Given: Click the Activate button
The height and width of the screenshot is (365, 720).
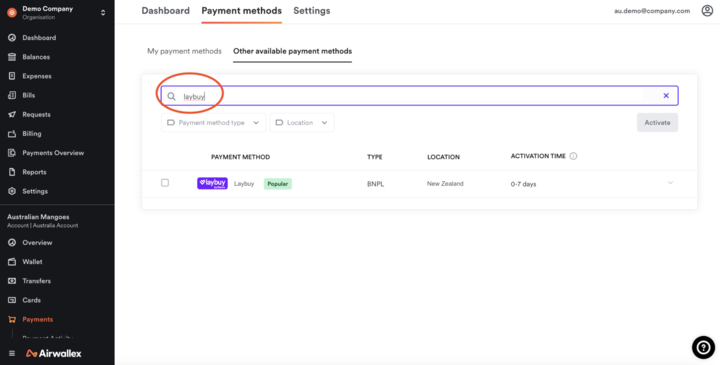Looking at the screenshot, I should [x=657, y=123].
